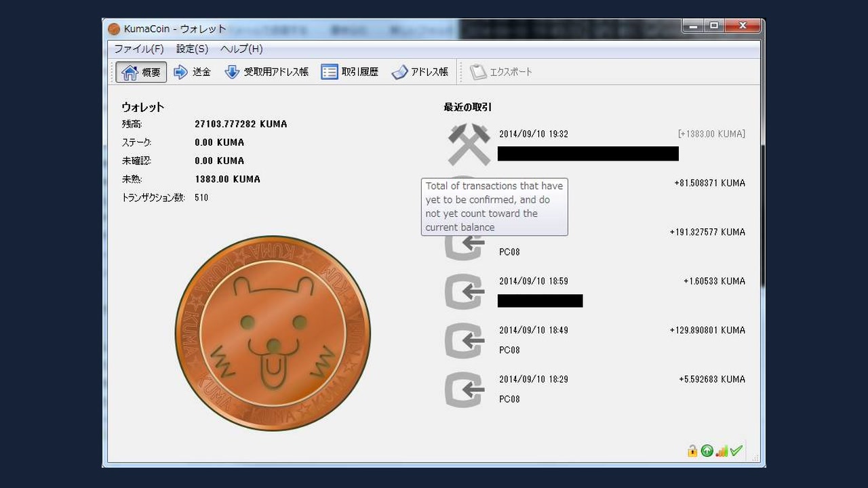This screenshot has width=868, height=488.
Task: Open the アドレス帳 address book
Action: coord(420,72)
